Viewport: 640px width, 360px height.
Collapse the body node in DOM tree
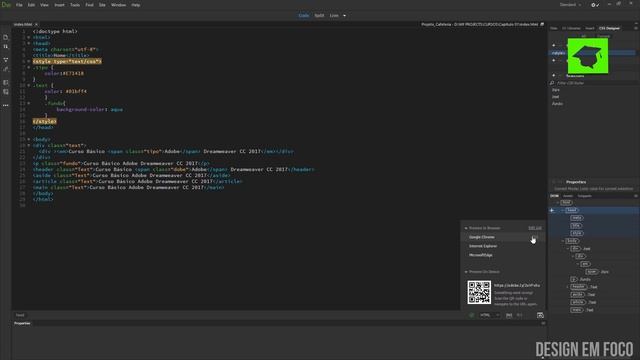(x=563, y=241)
